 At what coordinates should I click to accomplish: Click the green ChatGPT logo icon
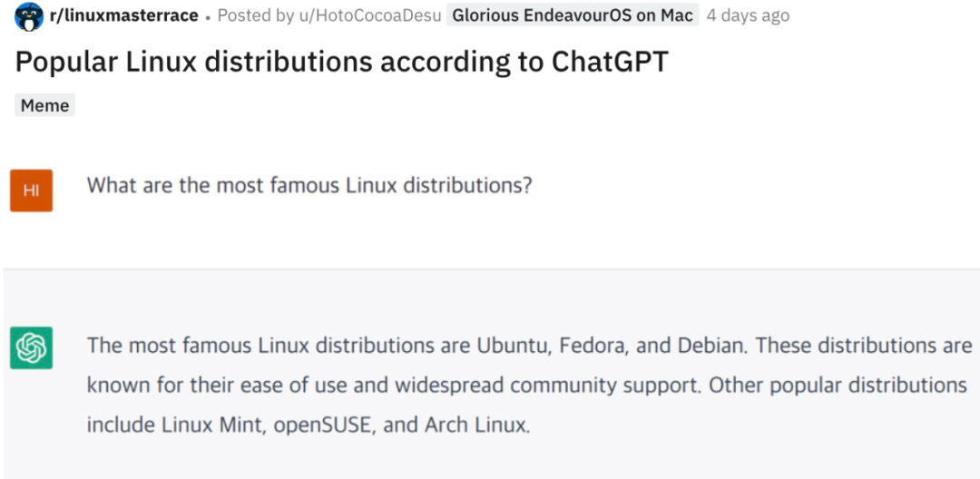pos(32,347)
